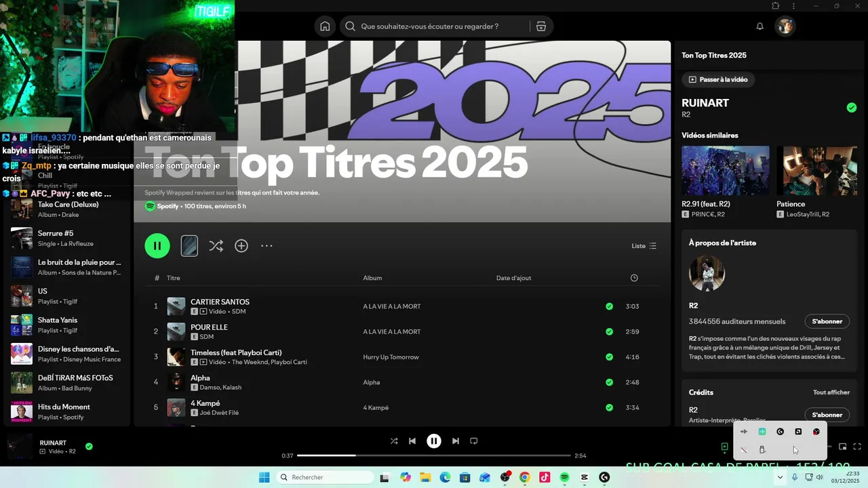
Task: Toggle saved checkmark for POUR ELLE
Action: click(609, 331)
